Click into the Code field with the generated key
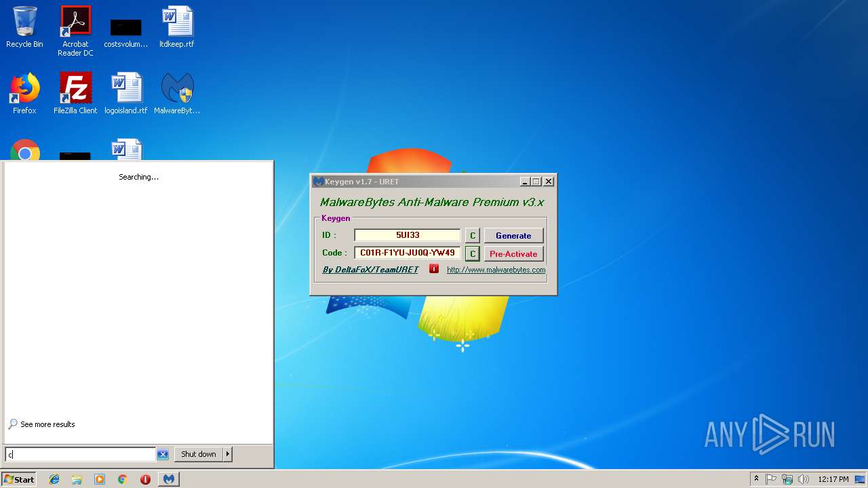Viewport: 868px width, 488px height. click(x=408, y=253)
